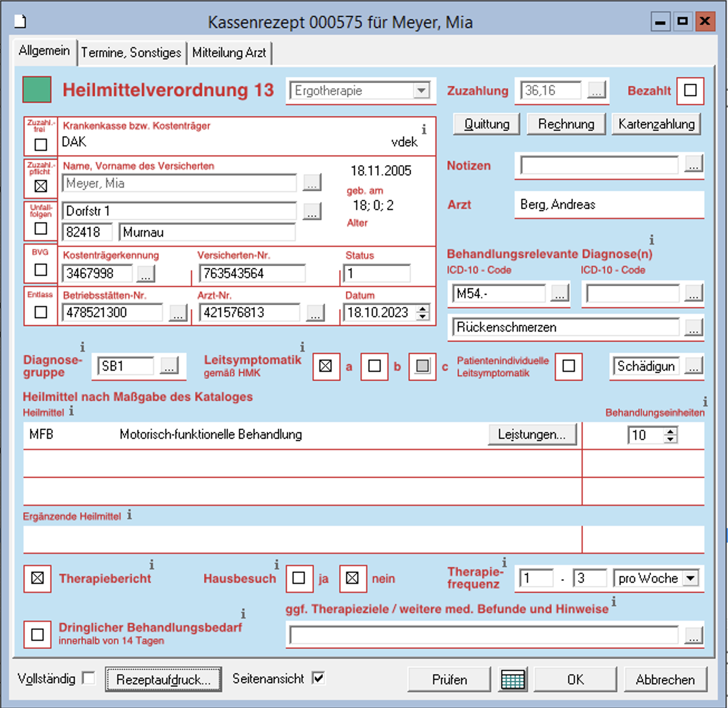
Task: Click the green color square beside Heilmittelverordnung
Action: 37,90
